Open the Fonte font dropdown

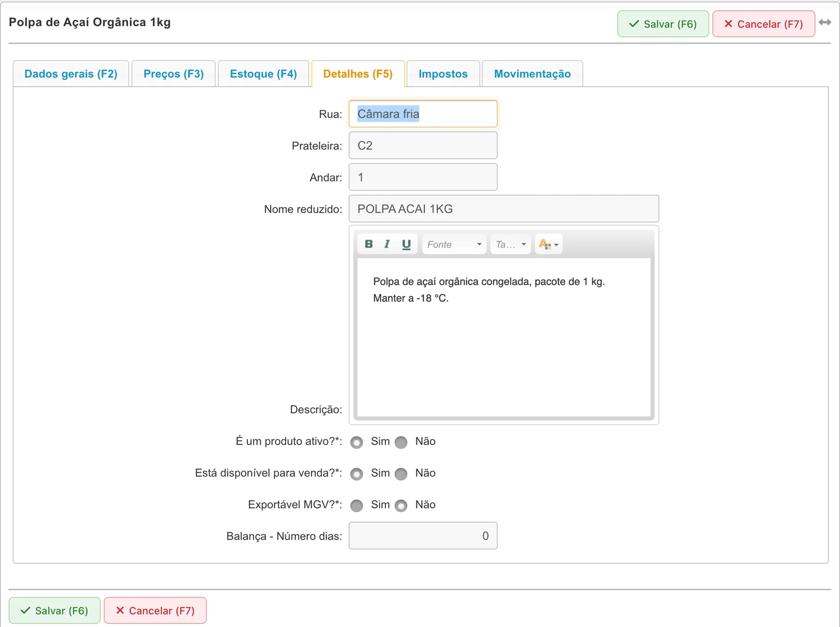click(455, 244)
